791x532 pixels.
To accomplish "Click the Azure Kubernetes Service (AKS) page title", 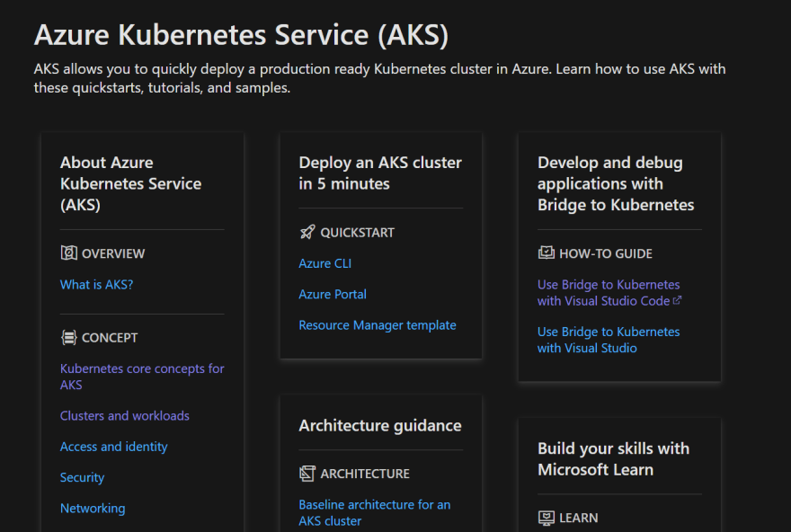I will (241, 35).
